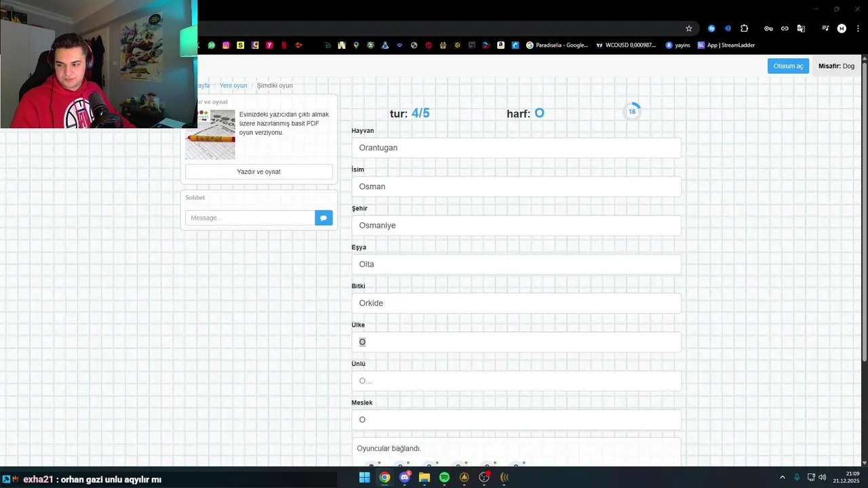Image resolution: width=868 pixels, height=488 pixels.
Task: Click the Eşya field containing Olta
Action: click(516, 264)
